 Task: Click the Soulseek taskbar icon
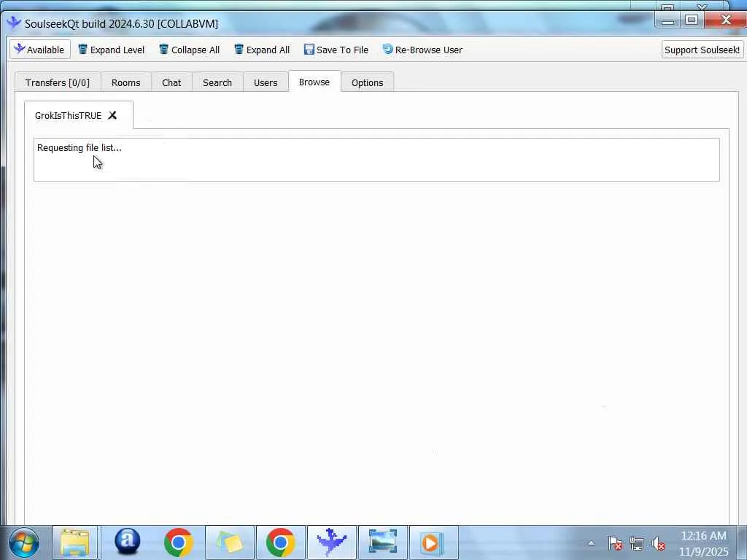(332, 542)
